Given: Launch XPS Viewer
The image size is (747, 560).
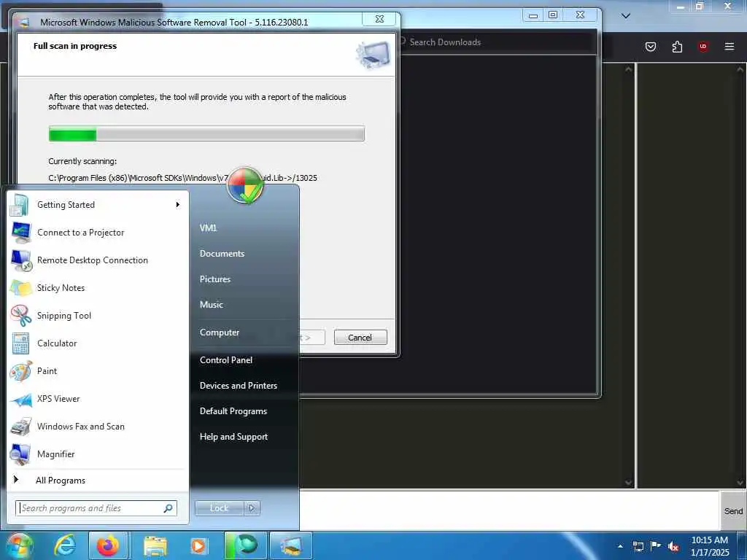Looking at the screenshot, I should 98,399.
